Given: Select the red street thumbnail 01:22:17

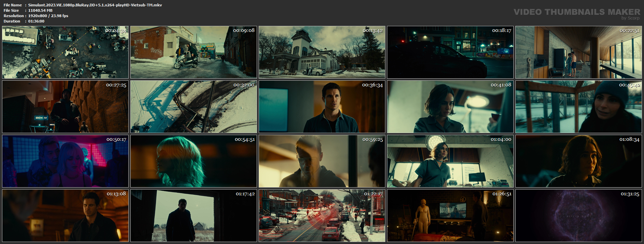Looking at the screenshot, I should tap(322, 216).
